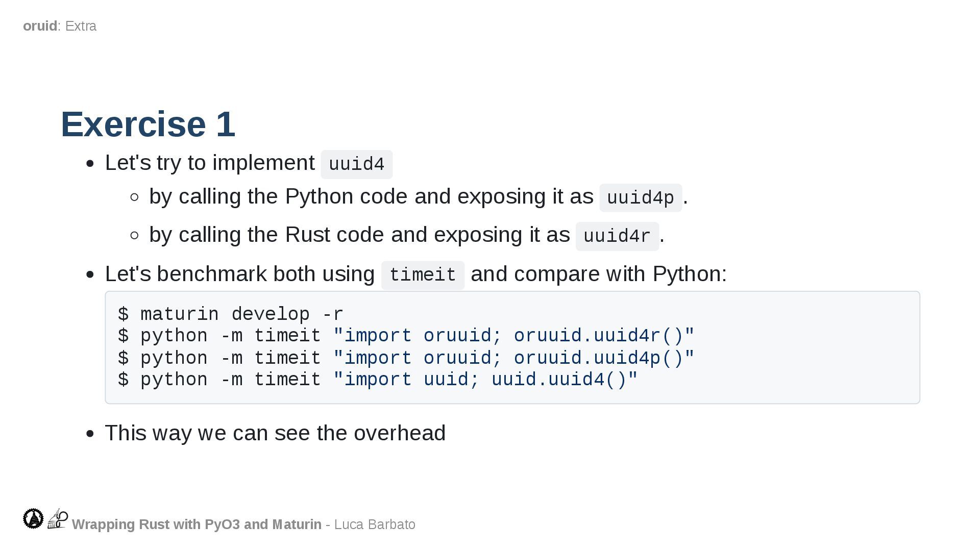
Task: Click the 'maturin develop -r' command line
Action: 231,314
